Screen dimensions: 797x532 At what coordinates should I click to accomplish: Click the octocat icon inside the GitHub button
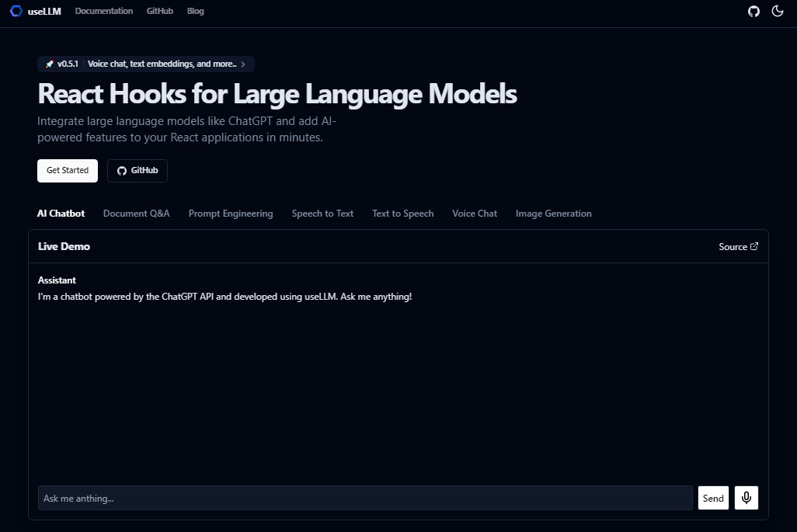pyautogui.click(x=121, y=170)
